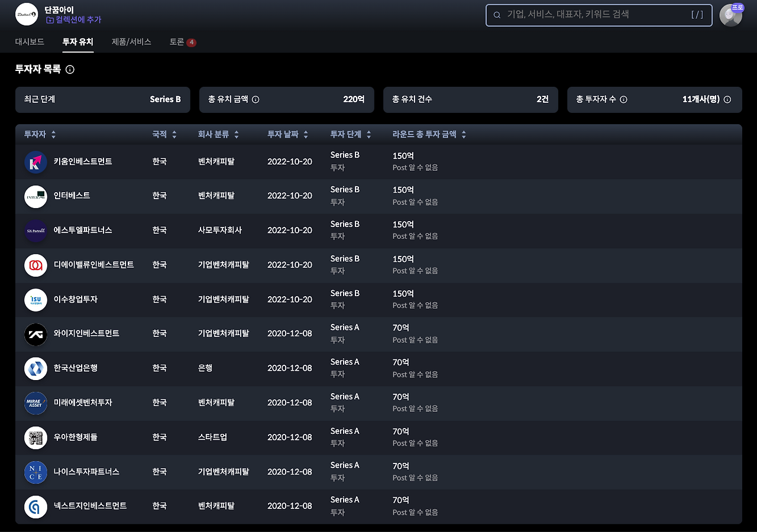Image resolution: width=757 pixels, height=532 pixels.
Task: Sort table by 투자 날짜 column
Action: click(287, 135)
